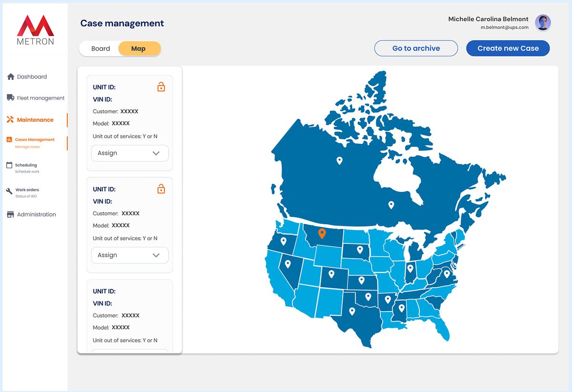Select the map pin in Oklahoma

pos(368,297)
